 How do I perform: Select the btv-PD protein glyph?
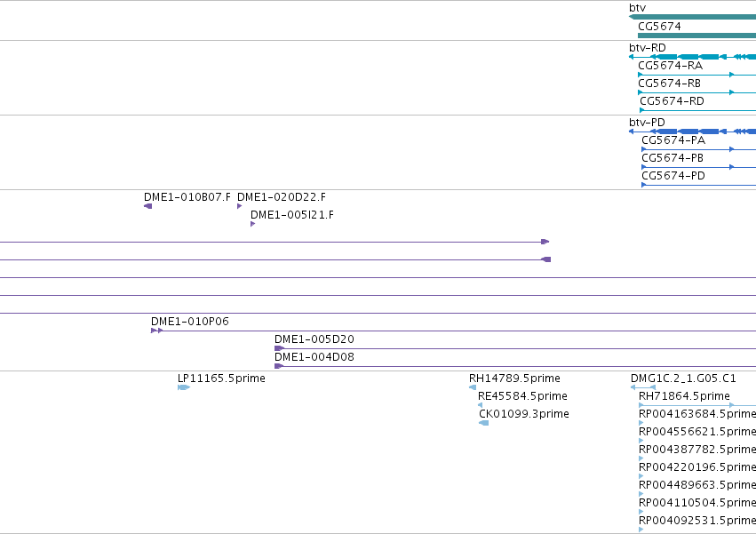pos(692,132)
